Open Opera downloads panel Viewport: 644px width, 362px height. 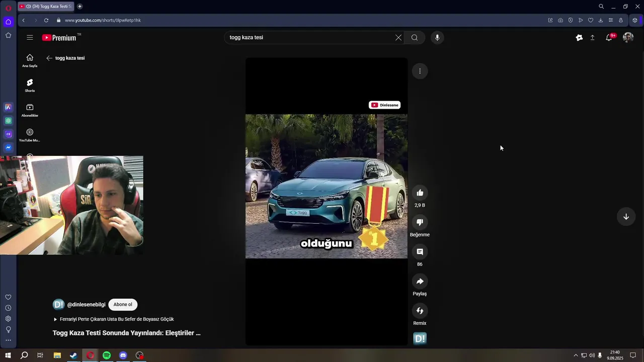pyautogui.click(x=601, y=20)
